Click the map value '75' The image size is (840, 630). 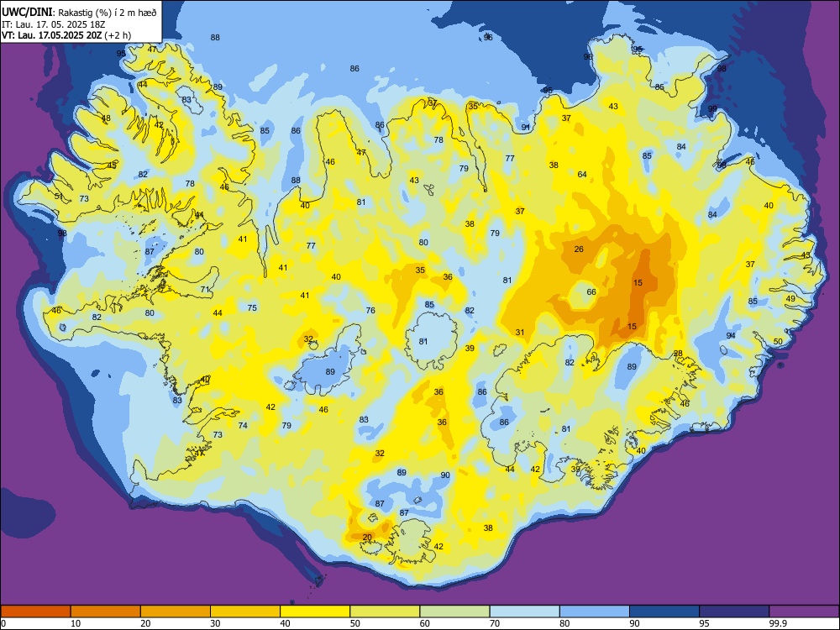click(x=252, y=307)
